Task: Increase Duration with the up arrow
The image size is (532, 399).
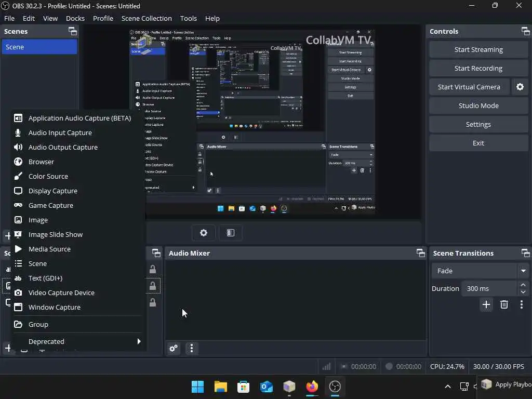Action: coord(523,285)
